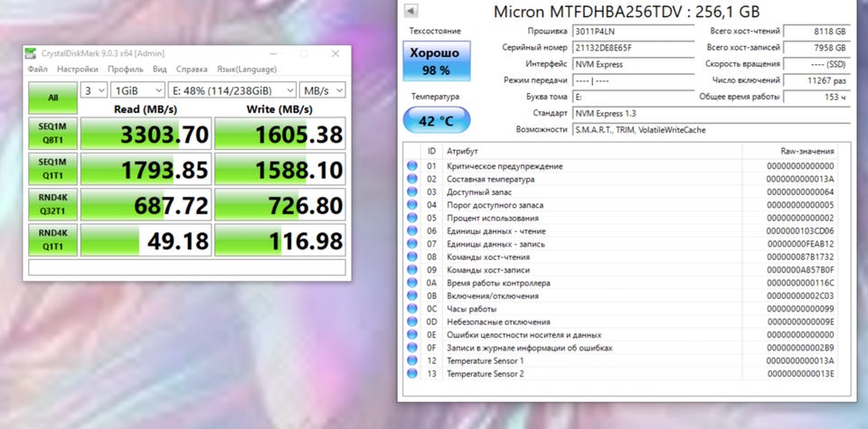868x429 pixels.
Task: Click status circle for Порог доступного запаса
Action: click(x=412, y=204)
